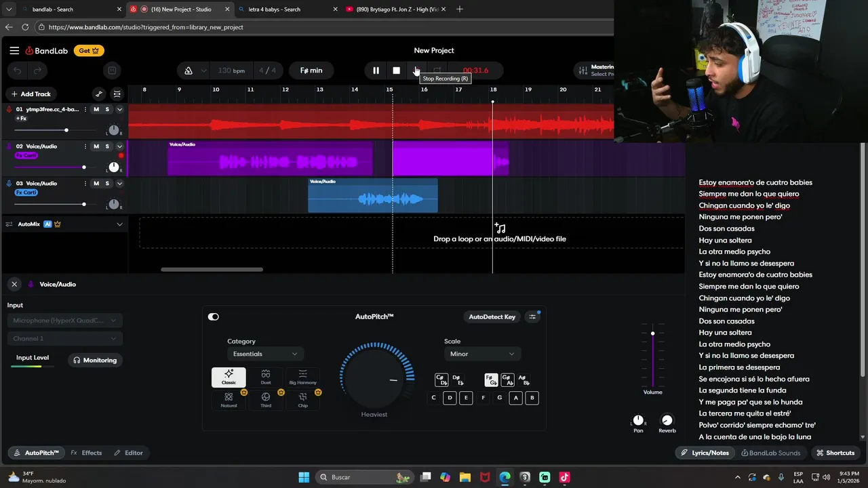Mute track 01
868x488 pixels.
(96, 109)
